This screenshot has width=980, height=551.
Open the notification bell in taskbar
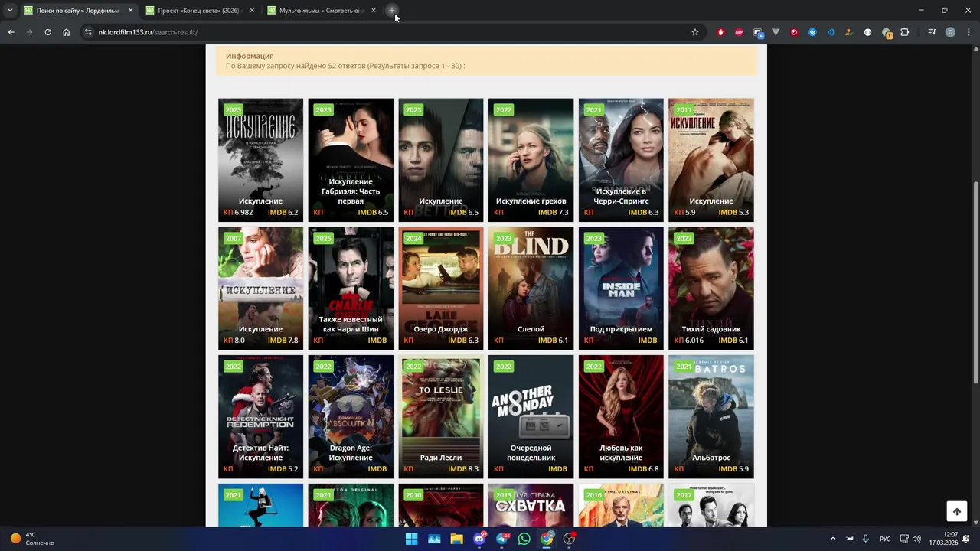tap(966, 539)
